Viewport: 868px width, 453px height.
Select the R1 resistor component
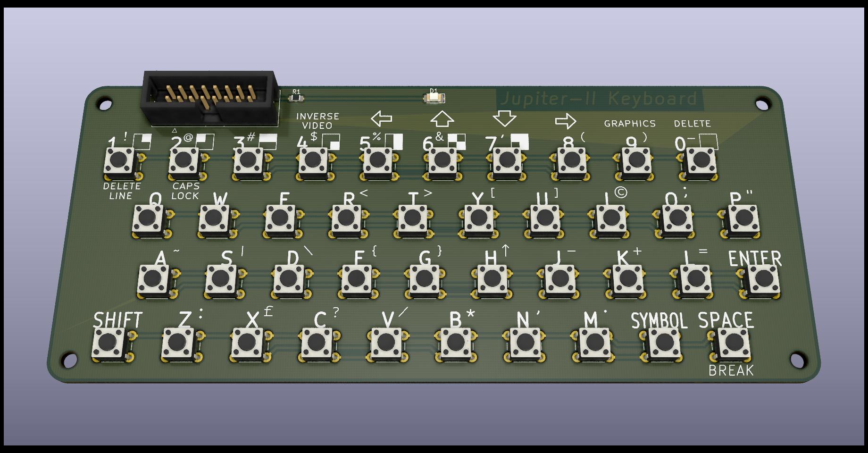pos(296,98)
